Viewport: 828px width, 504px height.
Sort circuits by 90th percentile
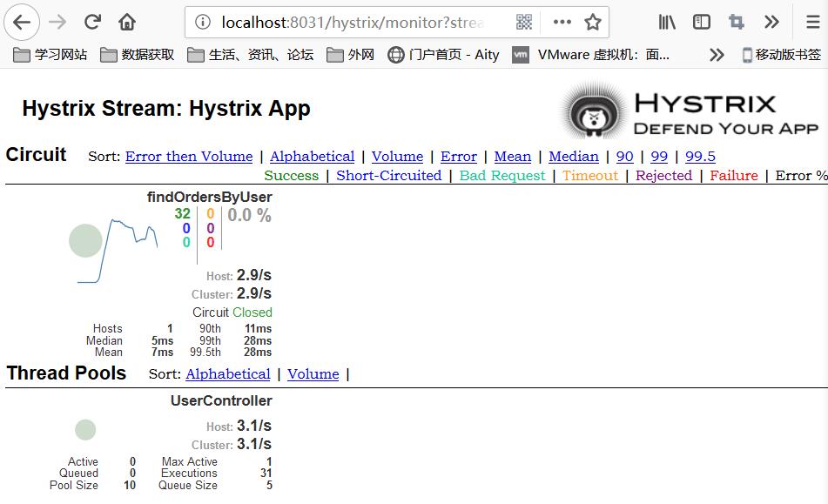(624, 157)
